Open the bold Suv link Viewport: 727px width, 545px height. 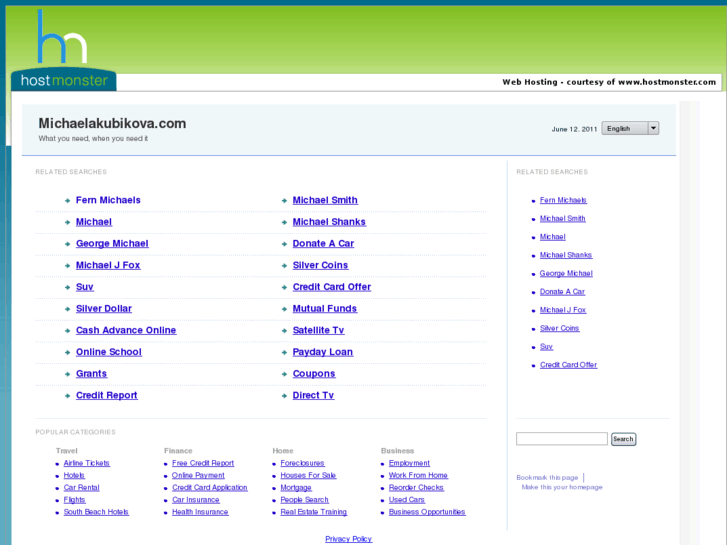click(85, 287)
